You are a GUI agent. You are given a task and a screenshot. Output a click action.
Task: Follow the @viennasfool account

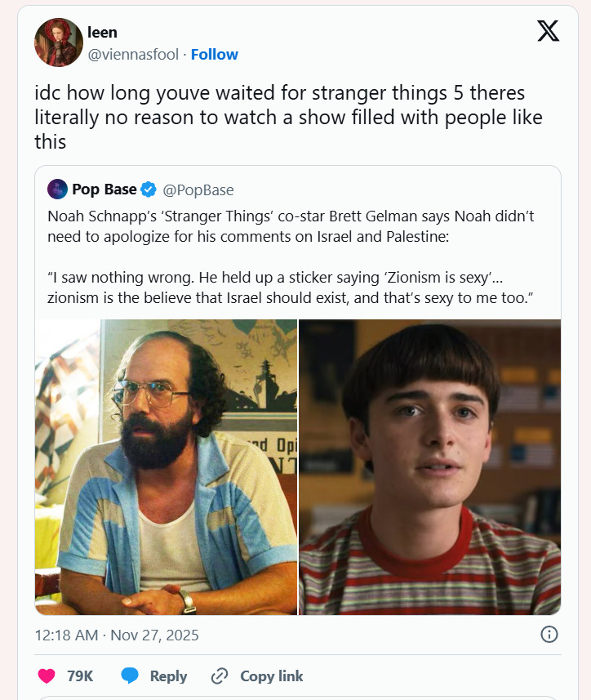coord(215,55)
